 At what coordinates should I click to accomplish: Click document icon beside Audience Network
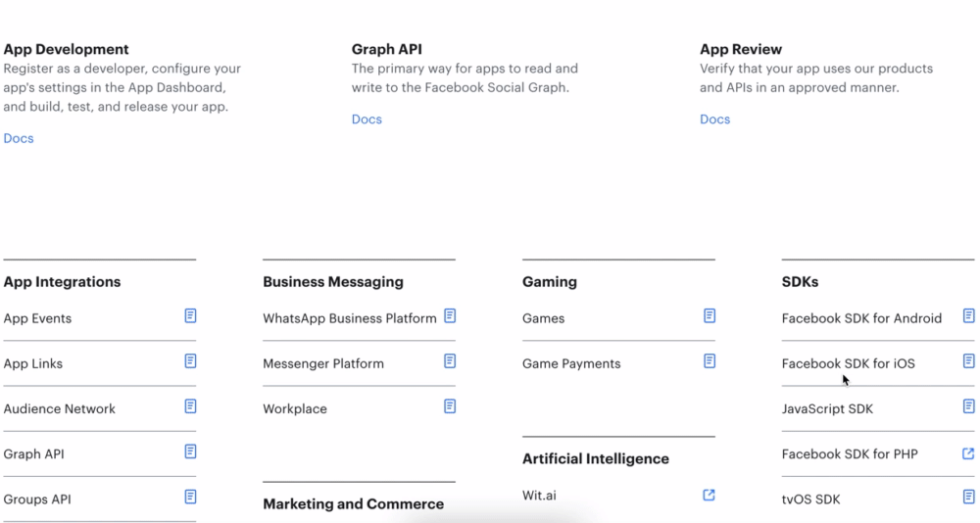[191, 406]
